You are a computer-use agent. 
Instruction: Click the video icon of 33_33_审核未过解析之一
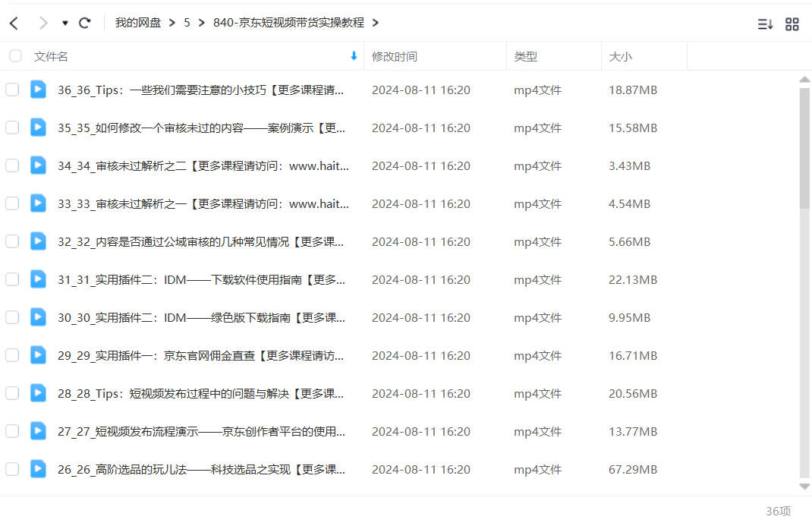point(38,203)
